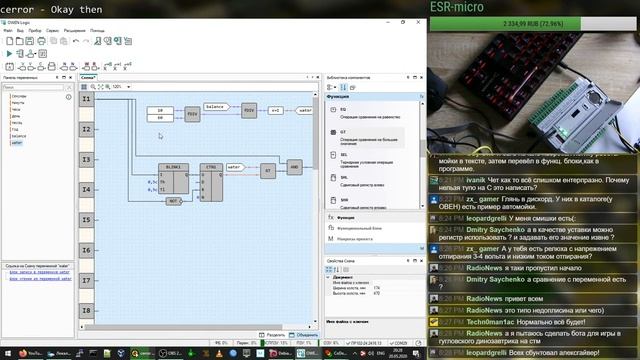Open the last Help menu
The height and width of the screenshot is (360, 640).
coord(97,31)
